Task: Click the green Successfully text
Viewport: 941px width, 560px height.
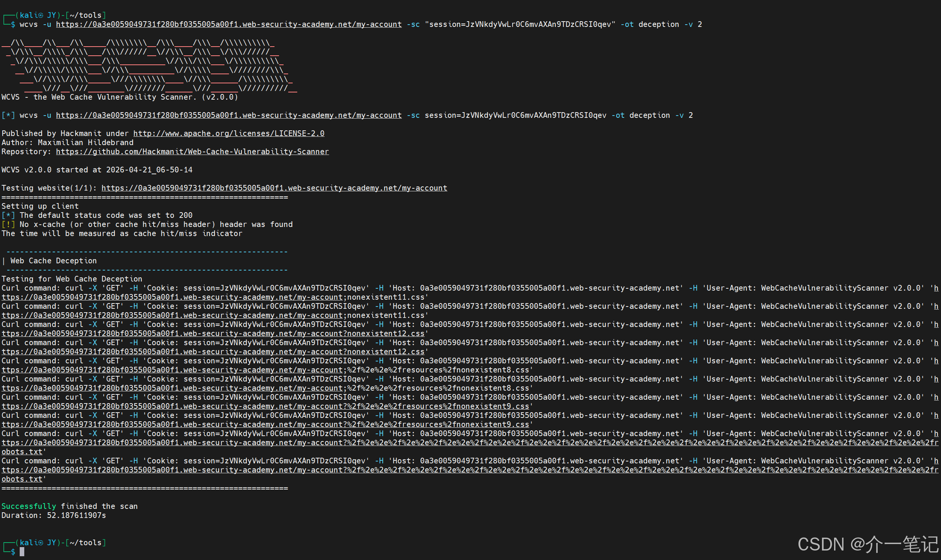Action: (x=29, y=506)
